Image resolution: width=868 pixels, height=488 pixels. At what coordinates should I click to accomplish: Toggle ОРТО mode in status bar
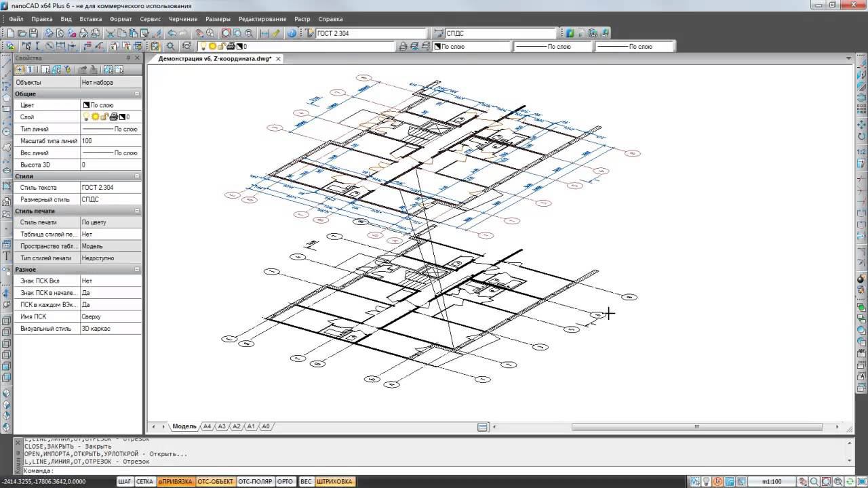coord(285,482)
